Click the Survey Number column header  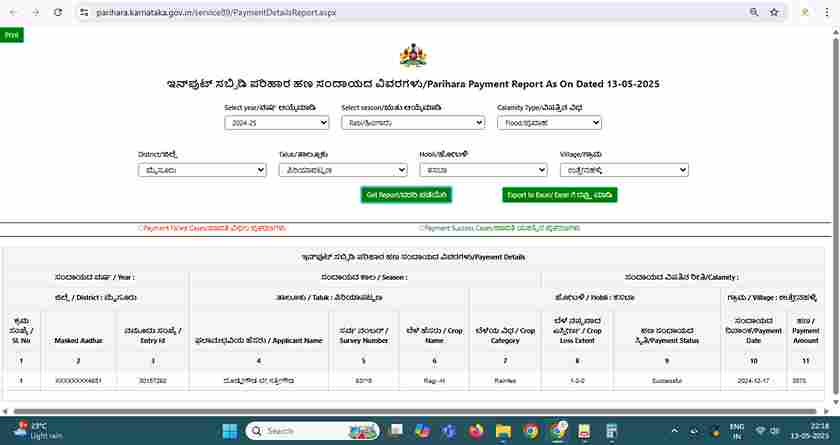363,336
